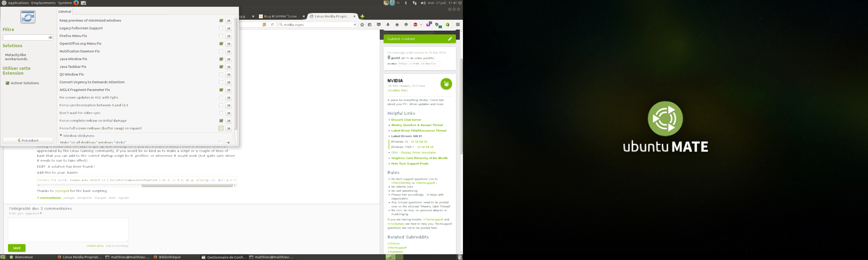Open Firefox downloads arrow
Image resolution: width=868 pixels, height=260 pixels.
point(388,25)
